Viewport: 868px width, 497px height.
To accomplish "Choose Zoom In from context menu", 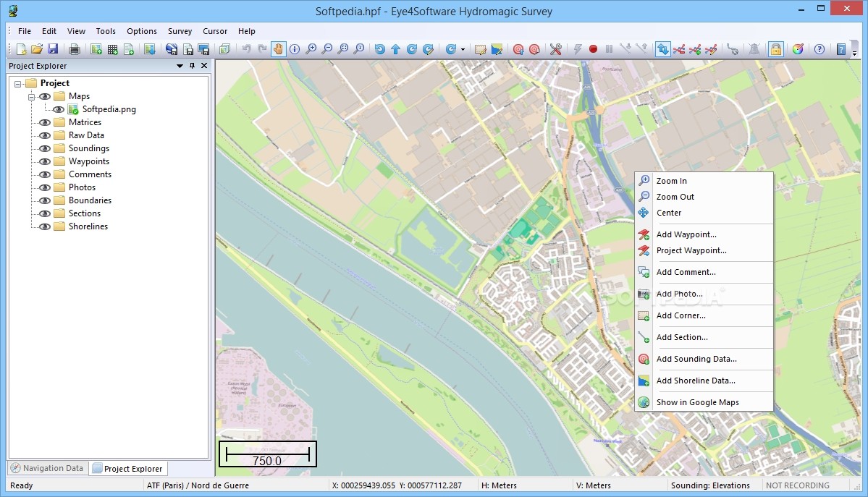I will click(704, 181).
